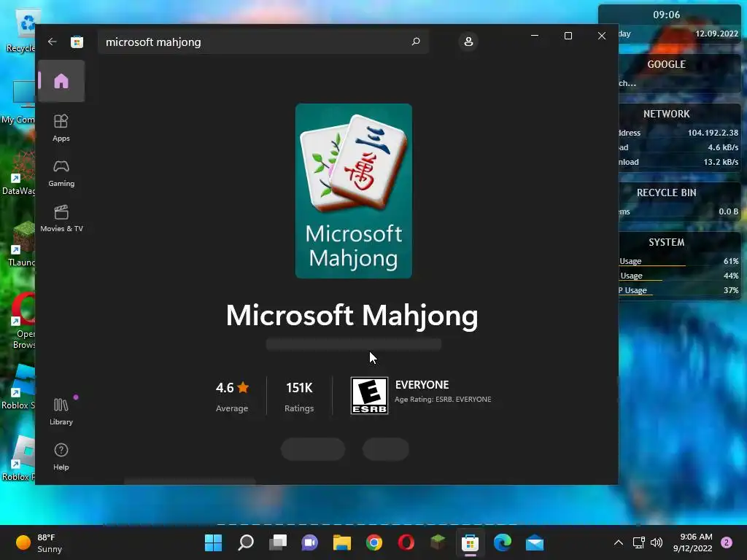Open the Minecraft block icon on taskbar
The height and width of the screenshot is (560, 747).
pos(438,542)
